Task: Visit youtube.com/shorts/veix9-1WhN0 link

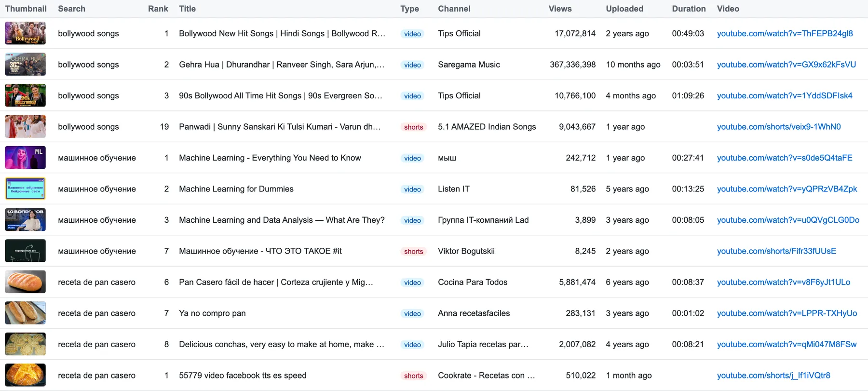Action: point(778,126)
